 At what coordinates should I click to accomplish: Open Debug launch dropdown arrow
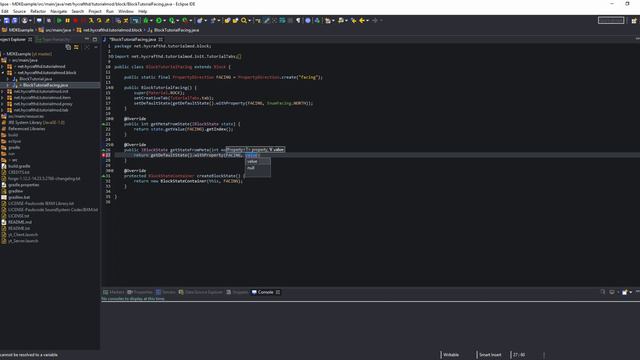click(151, 20)
